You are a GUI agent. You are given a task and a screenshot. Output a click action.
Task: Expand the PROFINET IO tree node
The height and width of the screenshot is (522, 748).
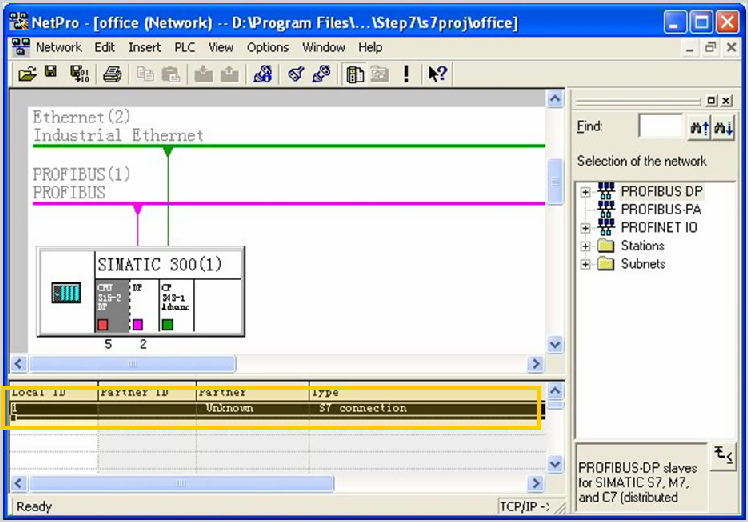pyautogui.click(x=585, y=229)
